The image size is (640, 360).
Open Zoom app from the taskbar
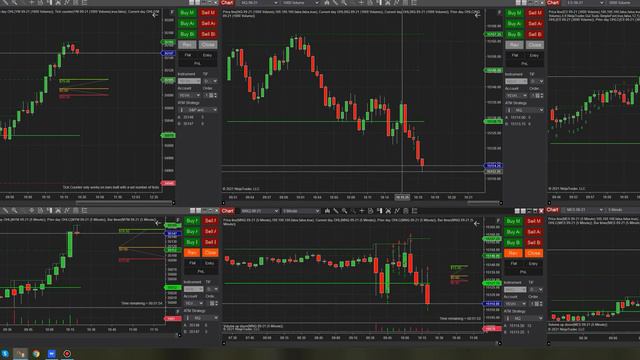[51, 353]
